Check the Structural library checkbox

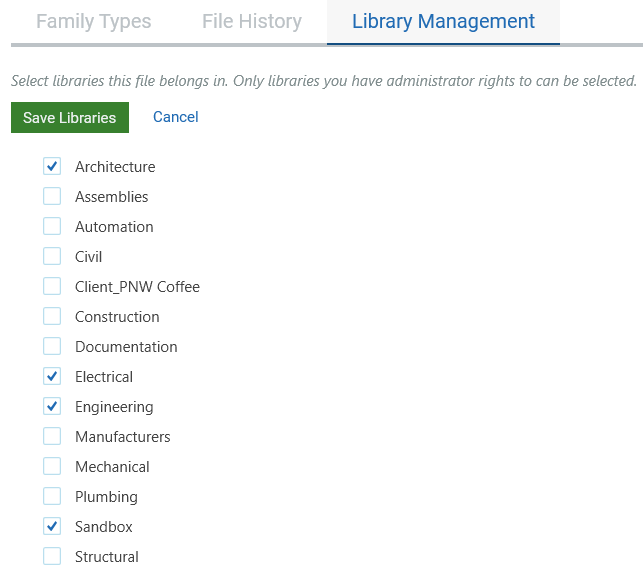tap(52, 557)
